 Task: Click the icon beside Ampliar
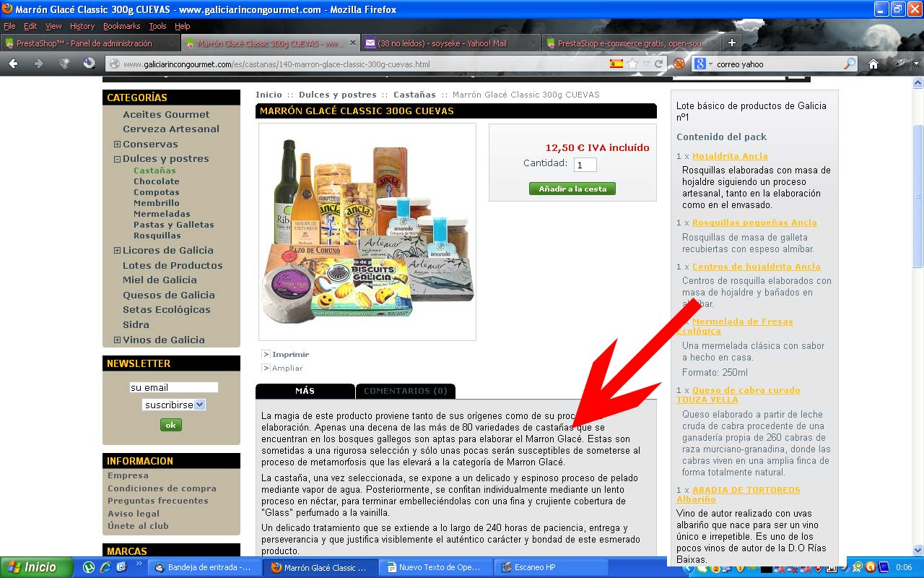(x=266, y=368)
